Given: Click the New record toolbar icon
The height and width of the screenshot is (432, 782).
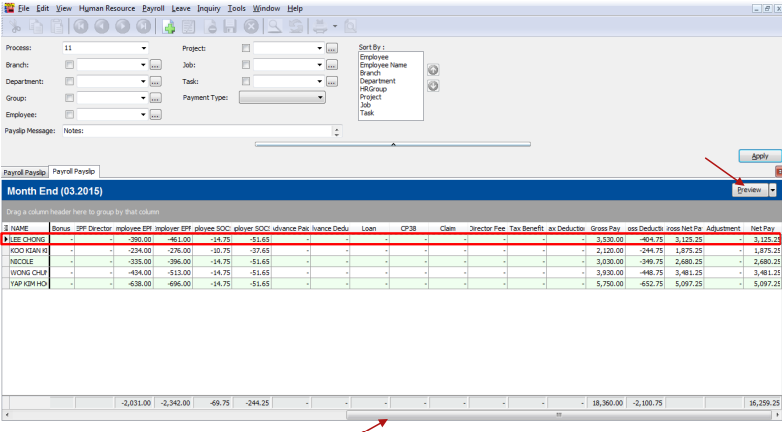Looking at the screenshot, I should pyautogui.click(x=167, y=25).
